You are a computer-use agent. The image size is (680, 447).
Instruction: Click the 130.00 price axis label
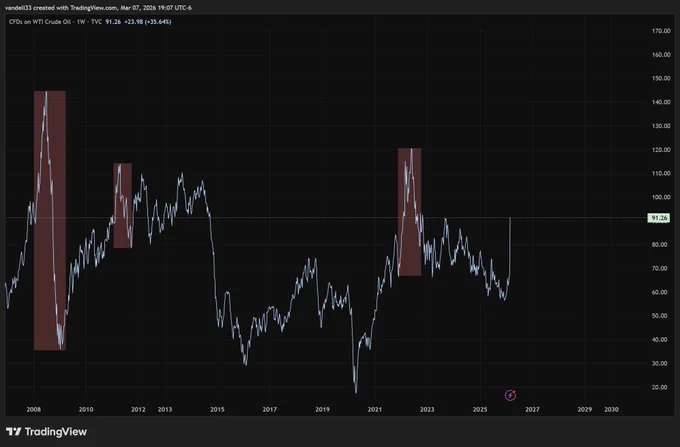pos(661,126)
